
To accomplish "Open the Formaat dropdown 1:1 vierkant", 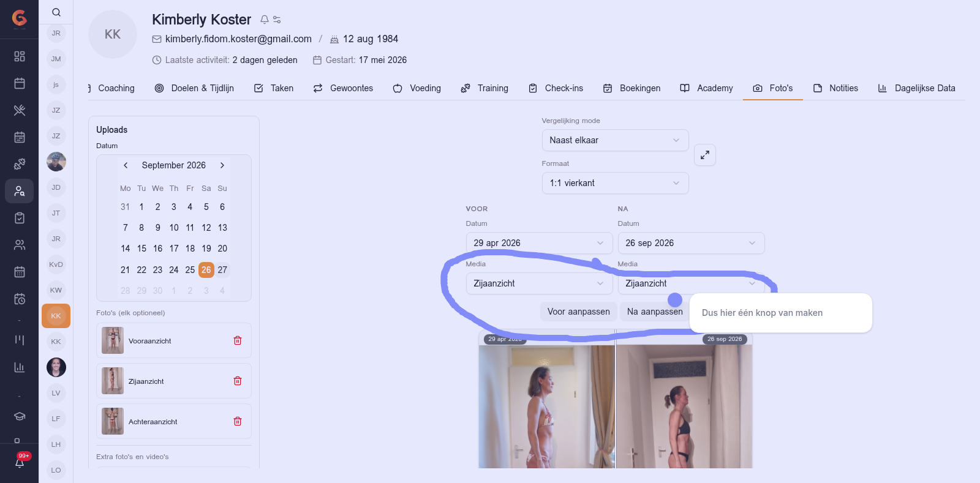I will 615,183.
